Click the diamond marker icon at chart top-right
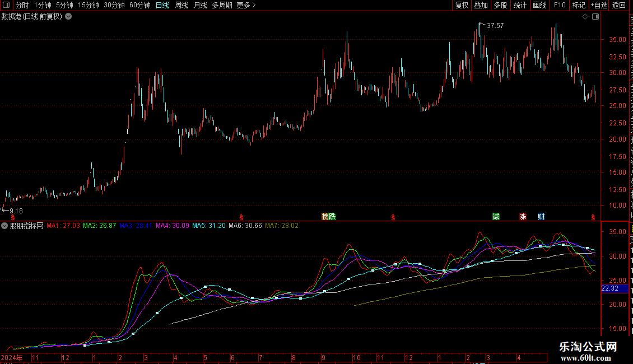Image resolution: width=633 pixels, height=364 pixels. (x=585, y=17)
